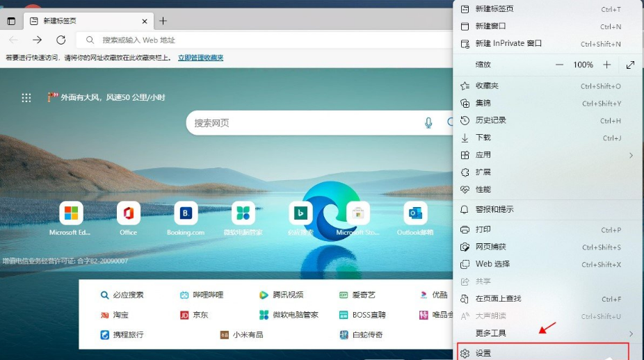
Task: Open the apps grid launcher icon
Action: pyautogui.click(x=26, y=98)
